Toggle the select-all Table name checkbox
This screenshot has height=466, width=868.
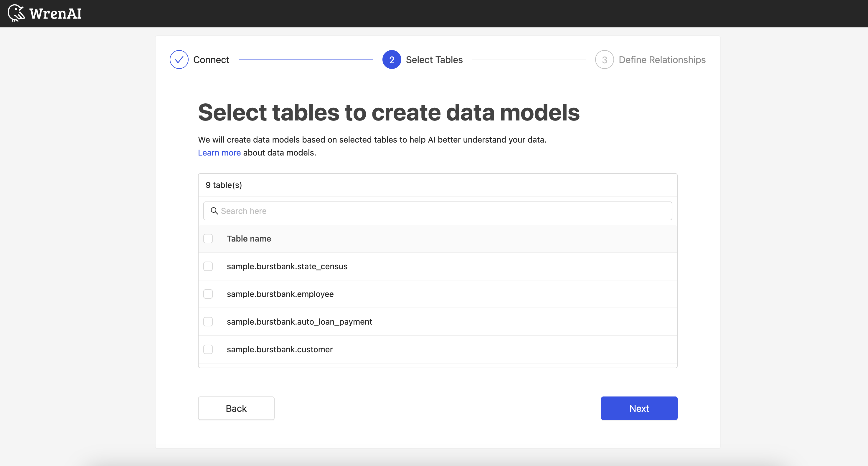pyautogui.click(x=208, y=239)
